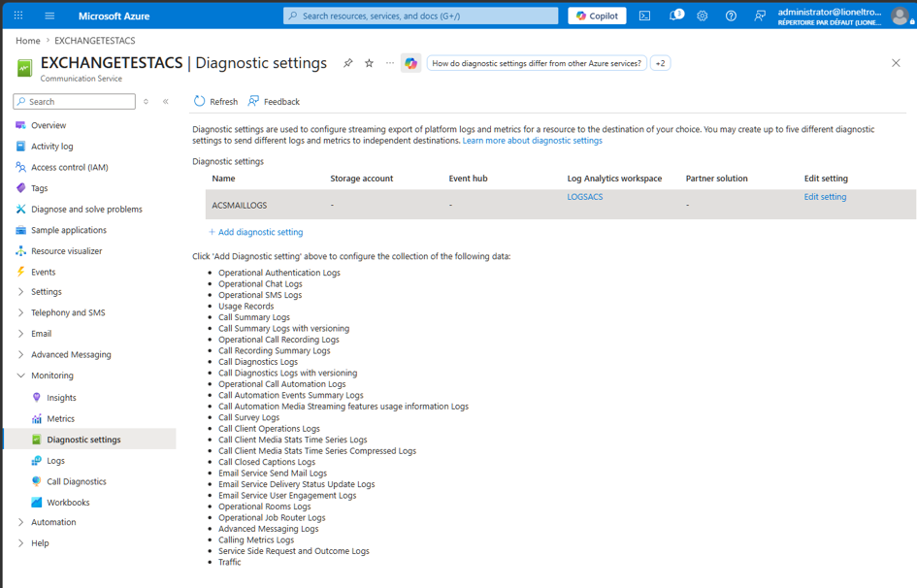This screenshot has width=917, height=588.
Task: Click the Insights lightbulb icon
Action: pyautogui.click(x=36, y=398)
